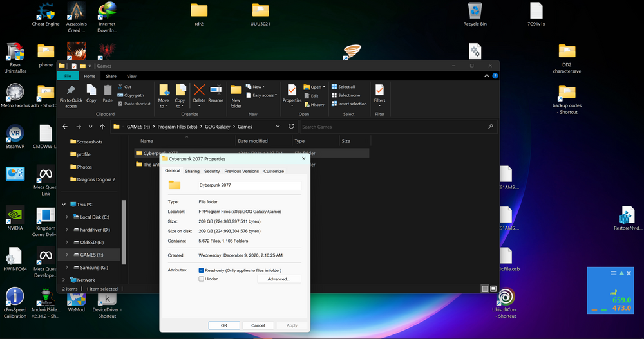The width and height of the screenshot is (644, 339).
Task: Click Edit in Open group
Action: point(311,96)
